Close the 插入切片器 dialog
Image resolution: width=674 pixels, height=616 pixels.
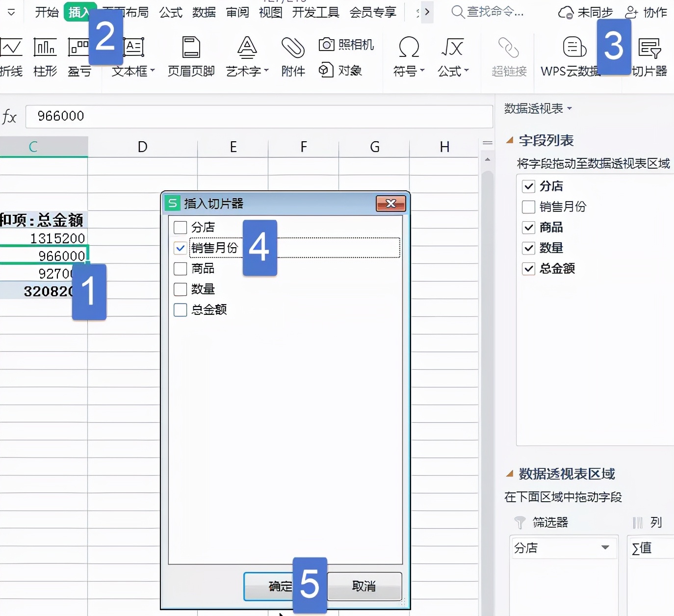tap(391, 204)
